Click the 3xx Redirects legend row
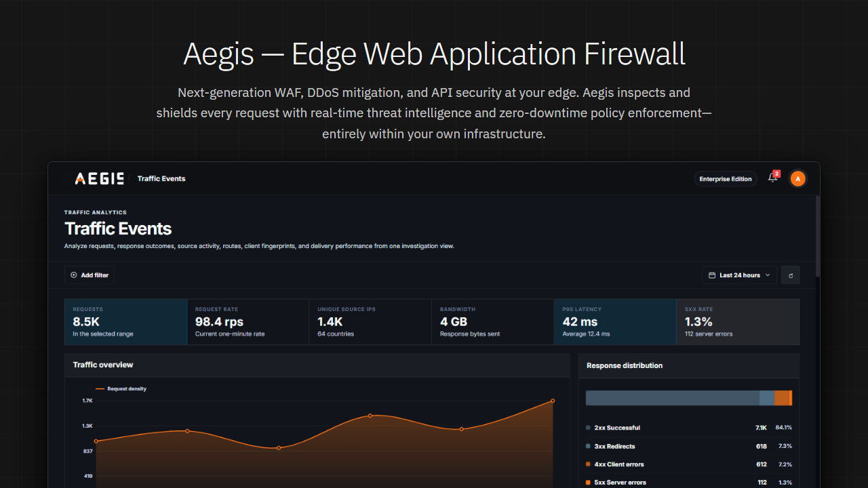868x488 pixels. pyautogui.click(x=689, y=446)
